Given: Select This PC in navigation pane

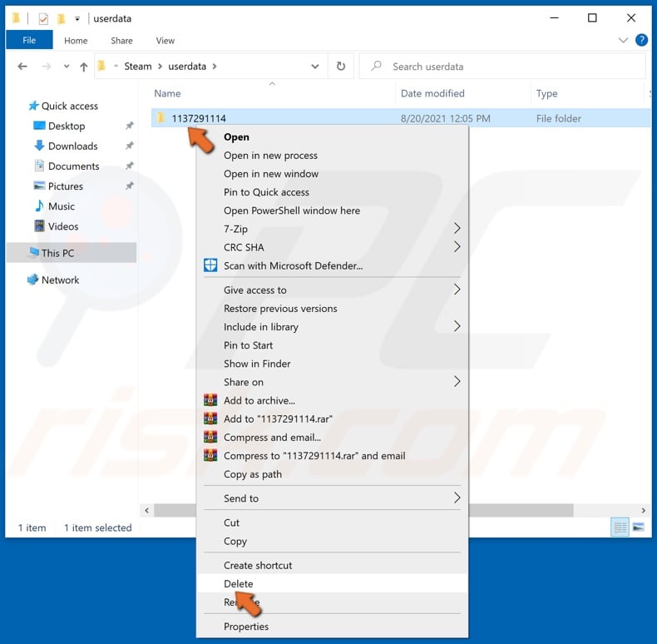Looking at the screenshot, I should point(72,253).
